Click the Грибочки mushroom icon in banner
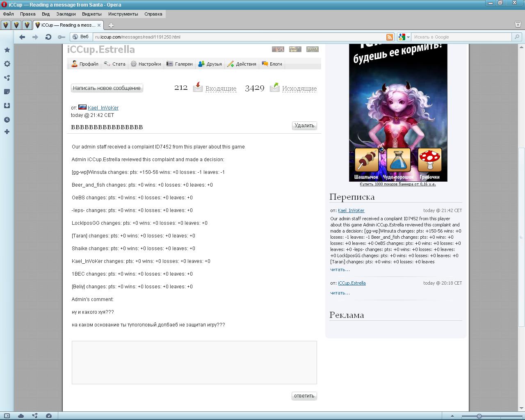Image resolution: width=525 pixels, height=420 pixels. 429,160
